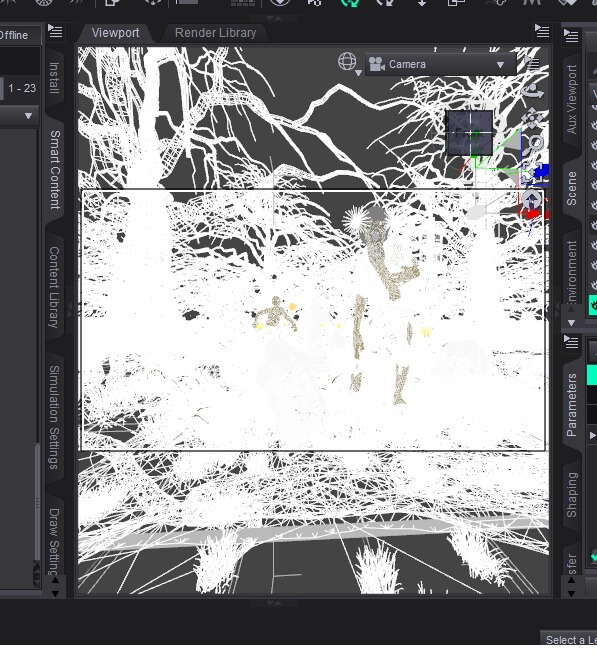Viewport: 597px width, 661px height.
Task: Open the draw style globe icon in viewport
Action: 347,62
